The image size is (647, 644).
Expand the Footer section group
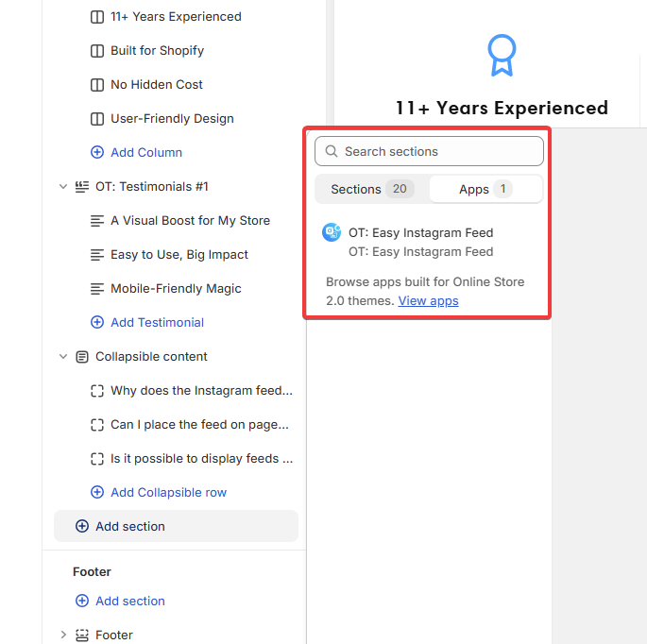(x=63, y=636)
